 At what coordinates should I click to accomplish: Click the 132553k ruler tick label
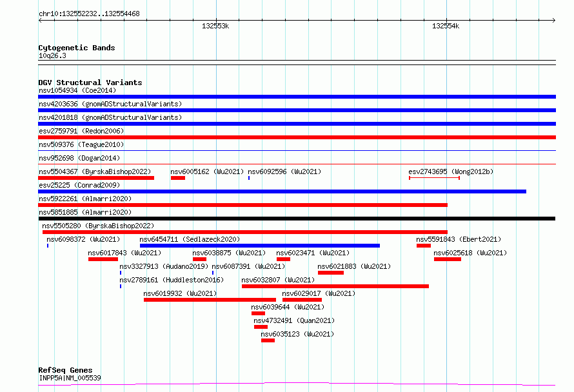(215, 26)
